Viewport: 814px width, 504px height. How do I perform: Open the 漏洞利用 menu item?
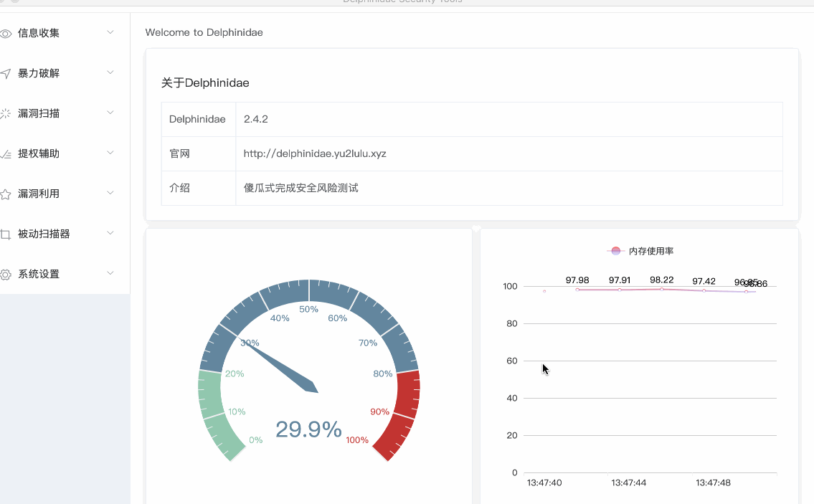39,194
